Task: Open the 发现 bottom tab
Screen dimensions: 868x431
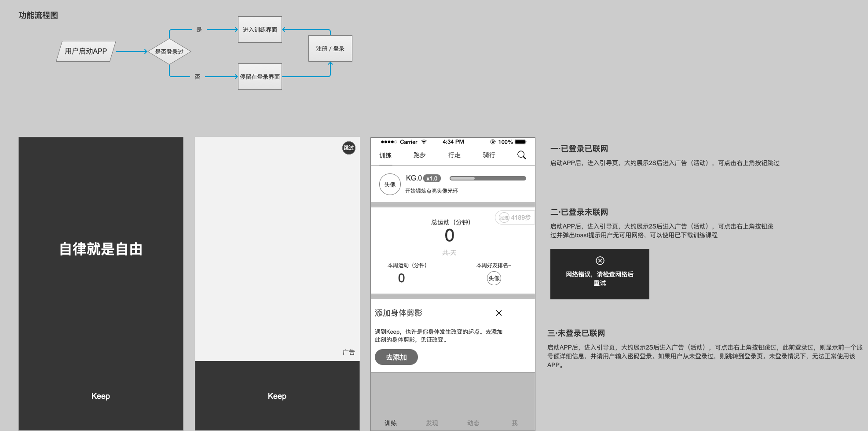Action: [432, 423]
